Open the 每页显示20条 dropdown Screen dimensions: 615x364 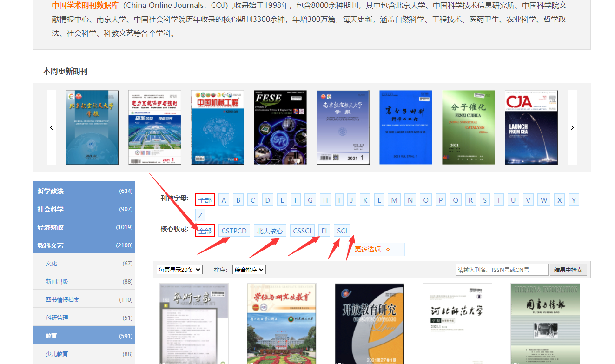179,270
